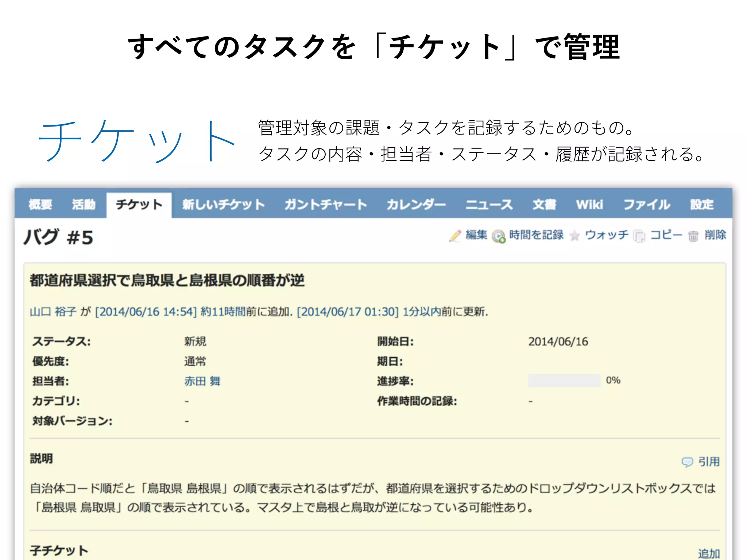Click the star watch icon

click(574, 236)
